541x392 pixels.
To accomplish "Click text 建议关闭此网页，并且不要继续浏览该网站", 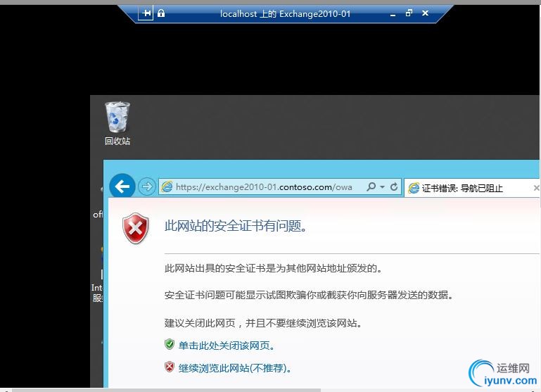I will (x=263, y=323).
